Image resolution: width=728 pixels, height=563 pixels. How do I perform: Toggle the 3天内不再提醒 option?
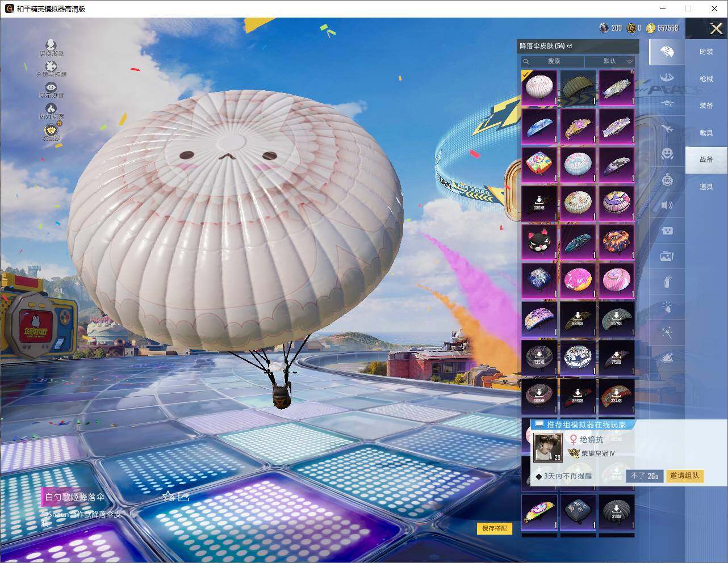pyautogui.click(x=564, y=476)
